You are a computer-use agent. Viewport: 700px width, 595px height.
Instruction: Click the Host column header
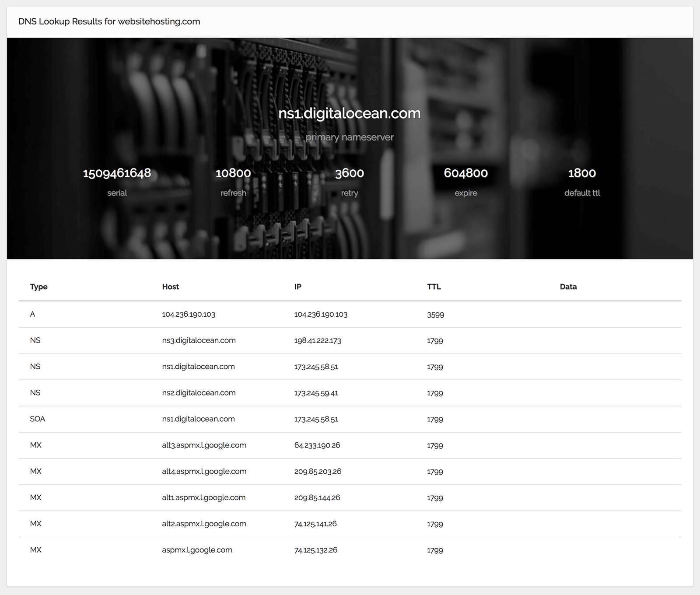170,287
